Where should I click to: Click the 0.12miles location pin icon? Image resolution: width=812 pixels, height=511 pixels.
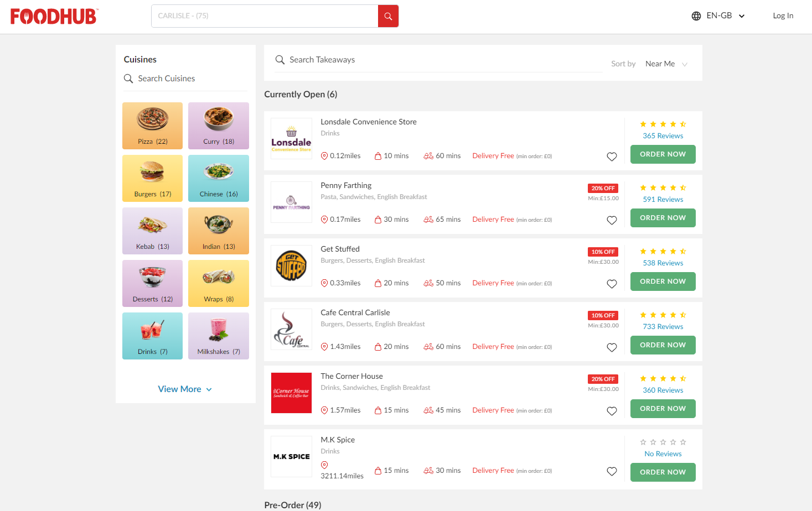[324, 156]
